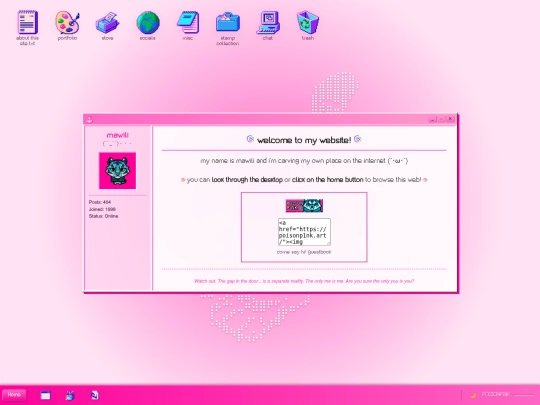
Task: Open the store cash register icon
Action: pyautogui.click(x=107, y=26)
